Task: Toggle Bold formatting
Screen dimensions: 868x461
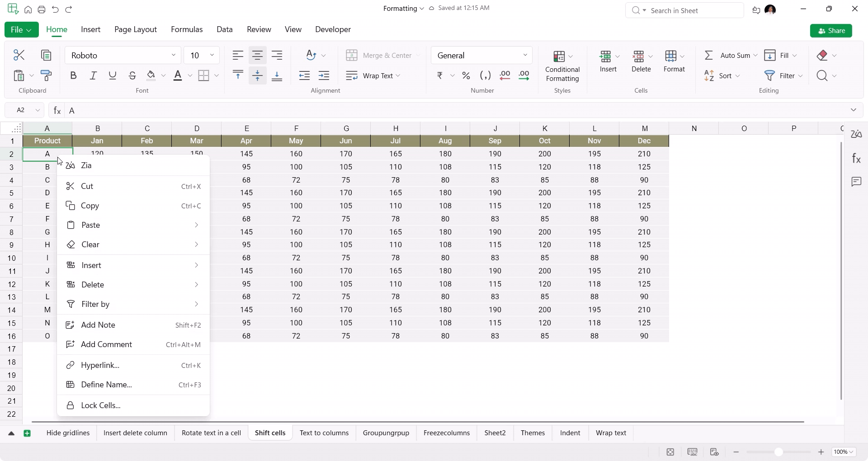Action: click(x=73, y=75)
